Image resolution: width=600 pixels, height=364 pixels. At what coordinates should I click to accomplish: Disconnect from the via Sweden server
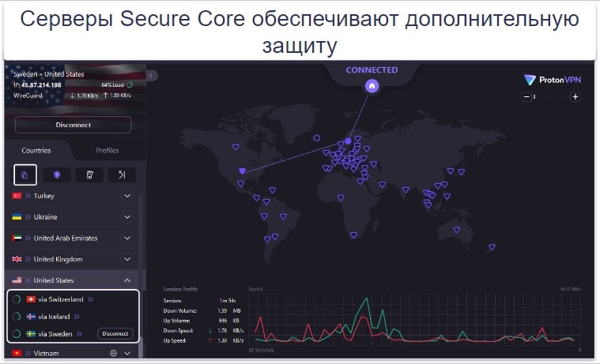tap(115, 334)
